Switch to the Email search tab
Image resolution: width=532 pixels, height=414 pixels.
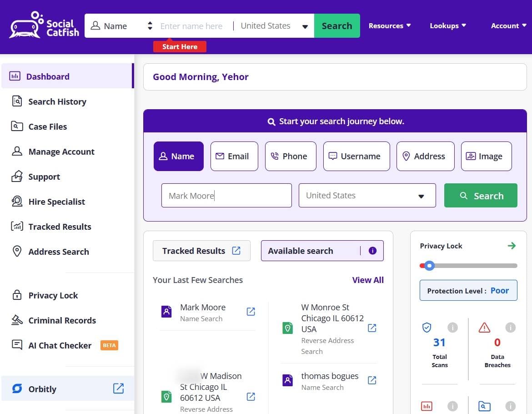(234, 156)
